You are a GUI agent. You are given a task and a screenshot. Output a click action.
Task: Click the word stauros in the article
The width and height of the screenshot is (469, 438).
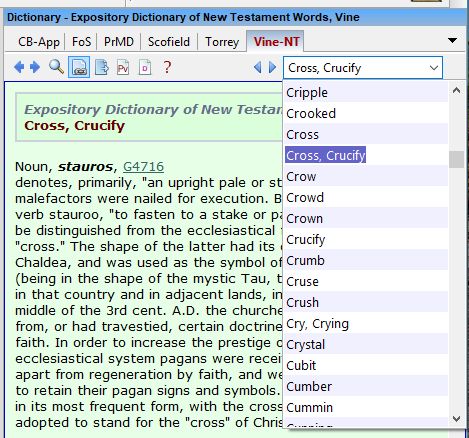(85, 167)
